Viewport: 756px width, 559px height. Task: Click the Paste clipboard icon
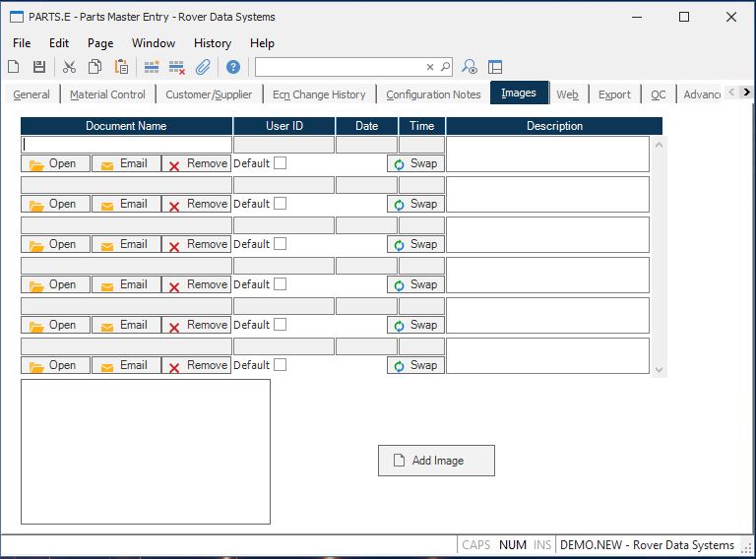coord(121,67)
